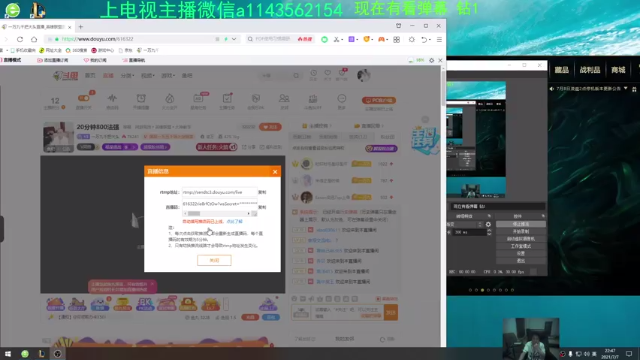Open the Douyu 鱼吧 nav item
The image size is (640, 360).
coord(187,76)
